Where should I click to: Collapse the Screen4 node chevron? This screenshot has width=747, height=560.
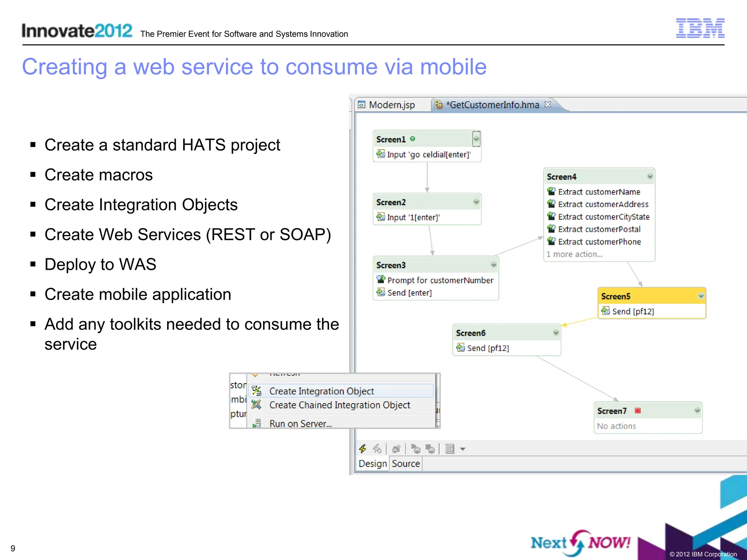coord(650,176)
